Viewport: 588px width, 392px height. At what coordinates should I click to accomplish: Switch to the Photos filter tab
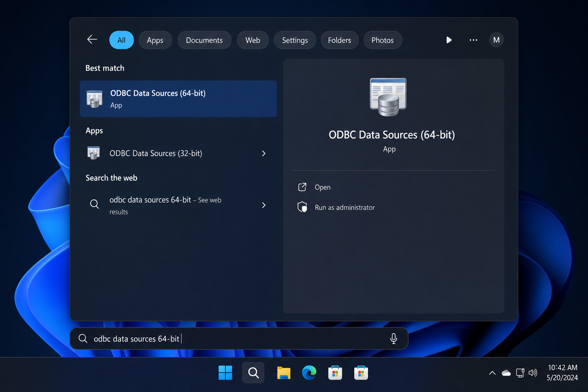click(382, 40)
